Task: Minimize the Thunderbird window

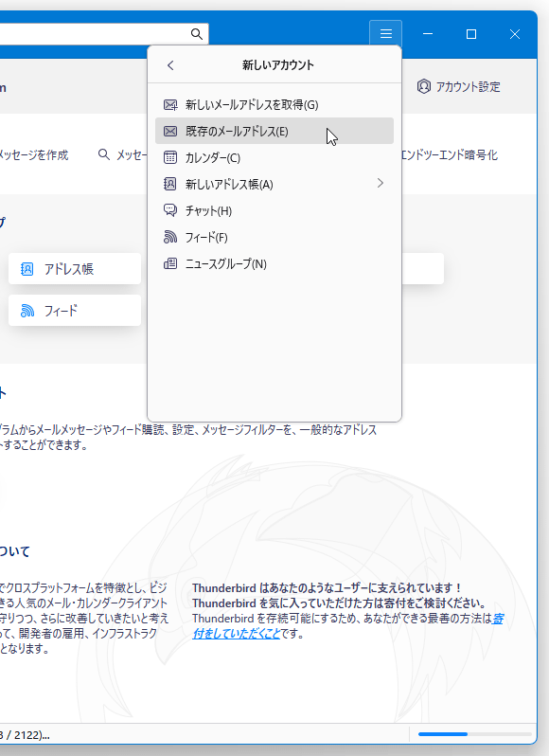Action: tap(428, 34)
